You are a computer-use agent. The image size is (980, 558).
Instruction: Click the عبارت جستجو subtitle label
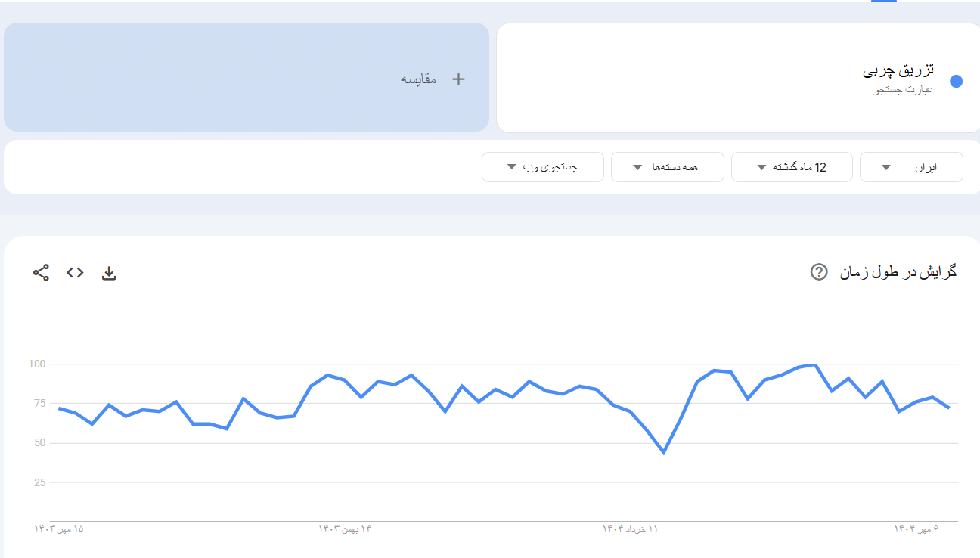click(x=904, y=90)
